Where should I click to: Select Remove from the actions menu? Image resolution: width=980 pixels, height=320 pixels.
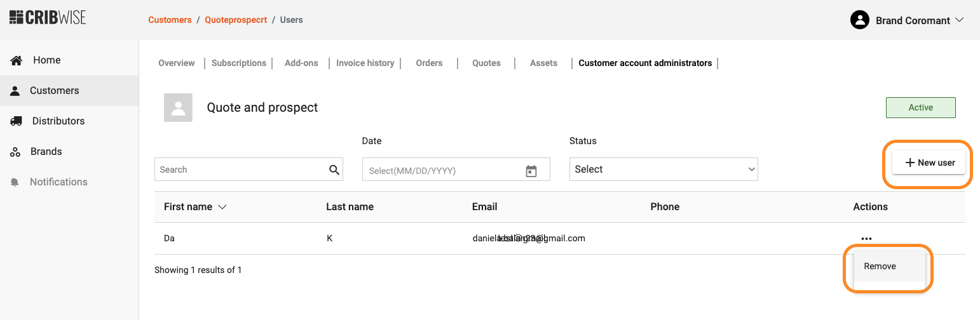click(x=880, y=267)
